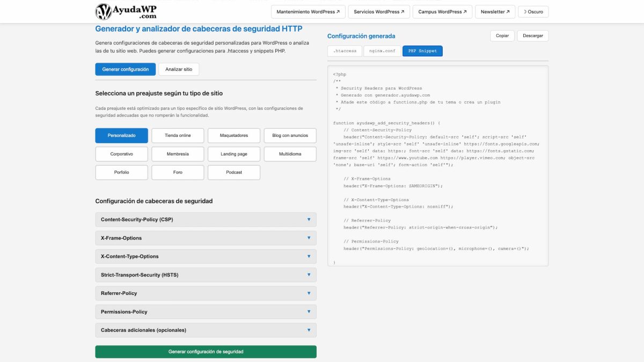Switch to the PHP Snippet output tab
This screenshot has height=362, width=644.
tap(422, 51)
